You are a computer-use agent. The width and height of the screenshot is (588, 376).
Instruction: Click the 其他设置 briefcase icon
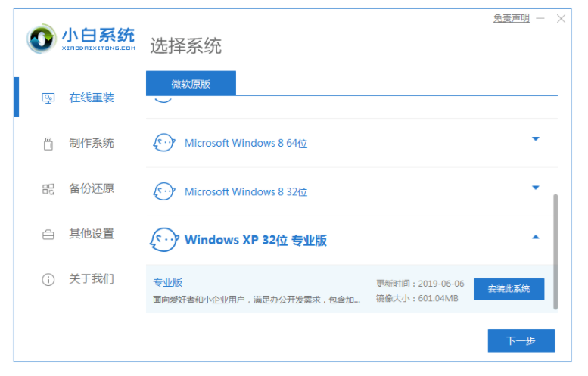48,234
